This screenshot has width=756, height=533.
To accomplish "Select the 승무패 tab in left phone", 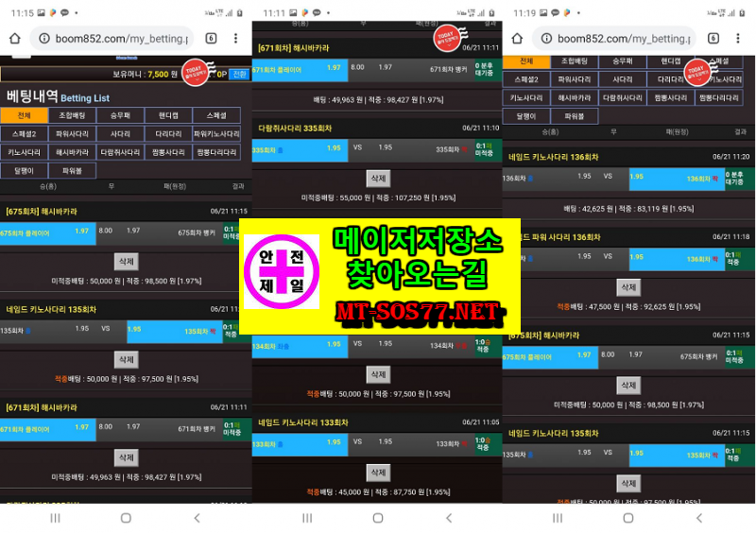I will coord(121,115).
